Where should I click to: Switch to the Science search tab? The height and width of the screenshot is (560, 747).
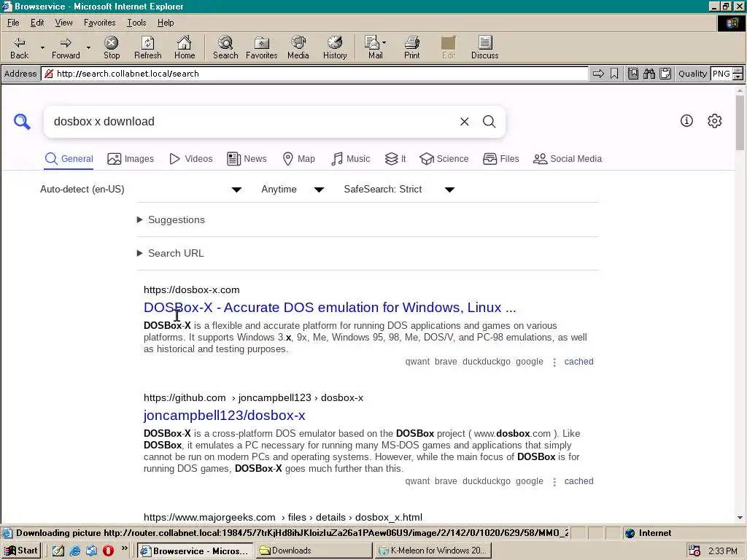444,158
